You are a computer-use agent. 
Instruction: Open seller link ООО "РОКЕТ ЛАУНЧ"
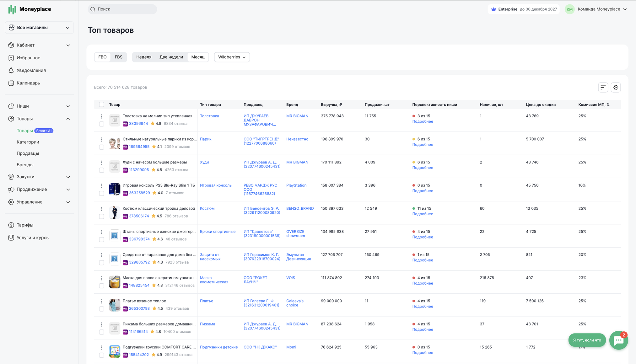[256, 280]
